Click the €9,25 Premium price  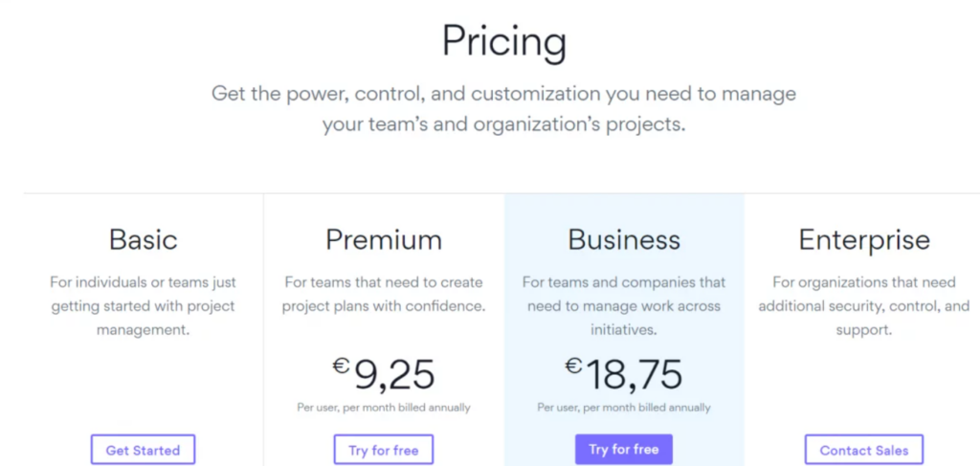click(x=384, y=375)
